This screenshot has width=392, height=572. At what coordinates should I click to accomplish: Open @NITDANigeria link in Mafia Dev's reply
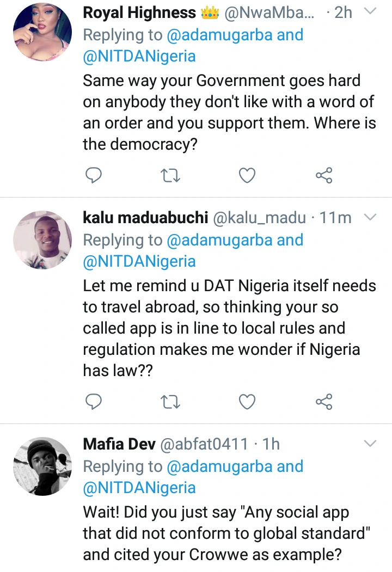pyautogui.click(x=139, y=488)
